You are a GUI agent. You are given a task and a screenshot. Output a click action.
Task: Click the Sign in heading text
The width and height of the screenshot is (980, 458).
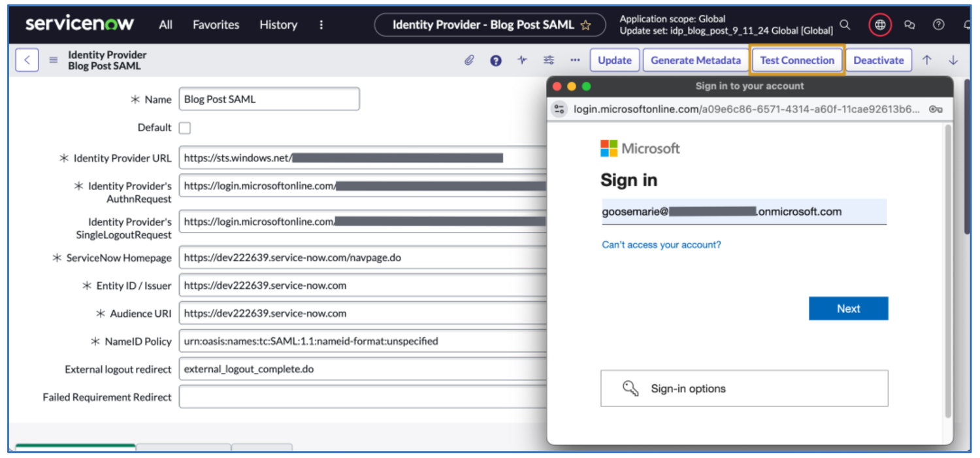(x=629, y=180)
